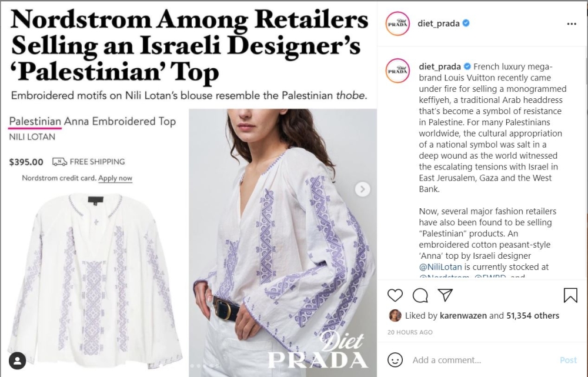Click the diet_prada avatar beside the caption
The image size is (588, 377).
point(397,71)
